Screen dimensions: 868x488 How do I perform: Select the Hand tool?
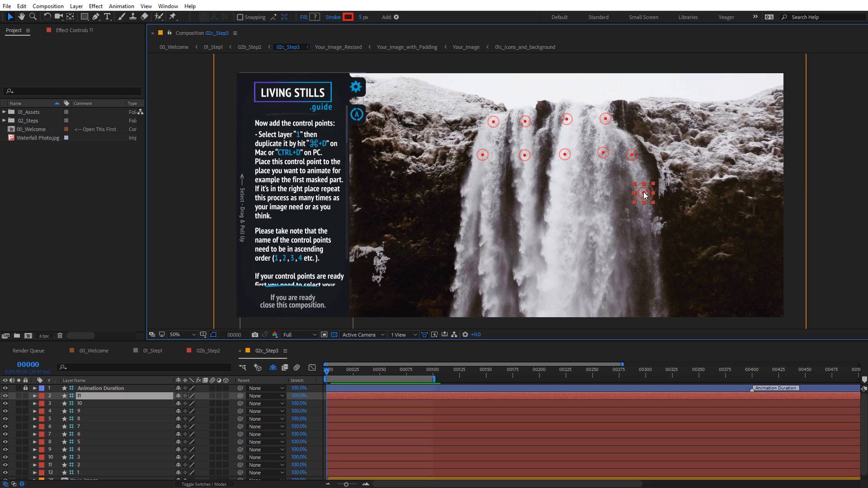tap(21, 17)
